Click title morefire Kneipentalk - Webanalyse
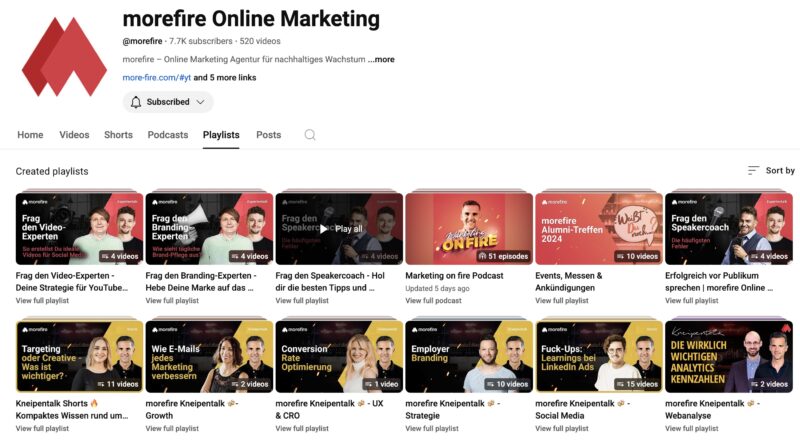 [x=712, y=409]
